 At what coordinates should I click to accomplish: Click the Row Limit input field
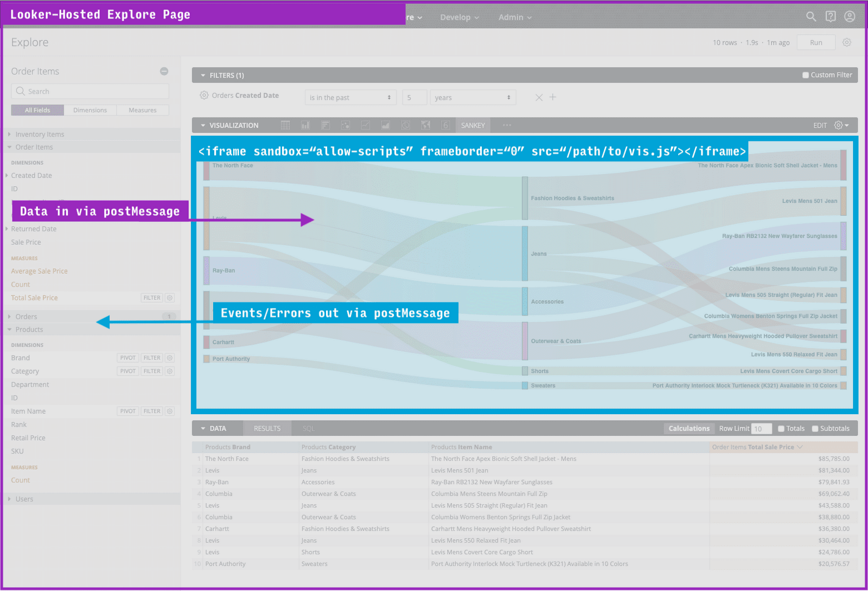pos(762,429)
